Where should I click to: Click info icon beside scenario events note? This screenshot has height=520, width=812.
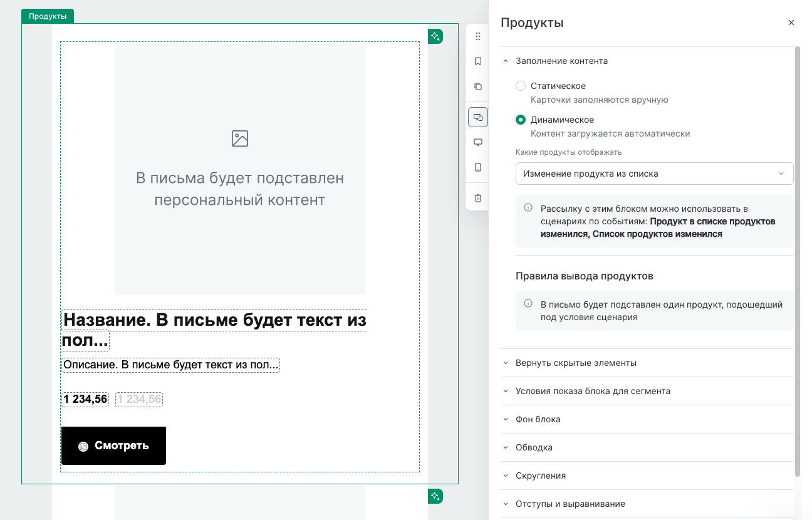pos(528,208)
